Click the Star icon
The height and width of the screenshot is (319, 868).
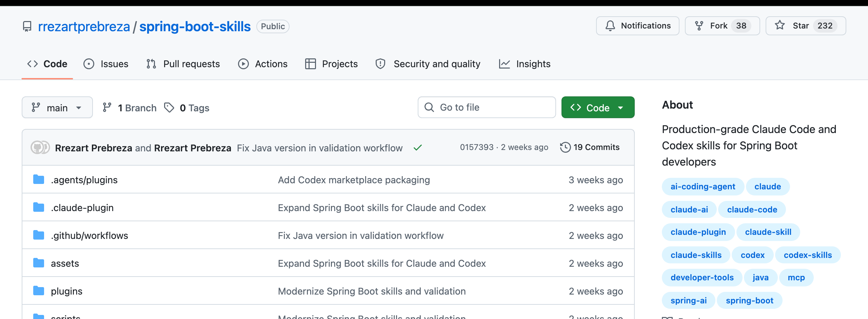(780, 25)
